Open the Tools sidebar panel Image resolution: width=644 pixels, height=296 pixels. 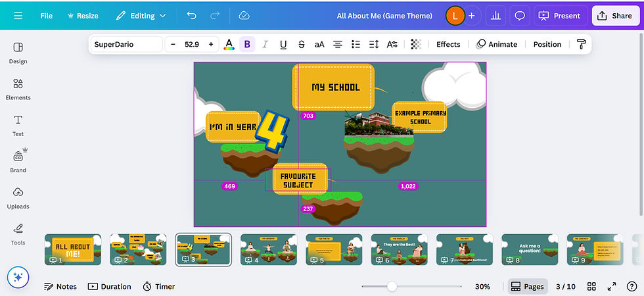18,234
